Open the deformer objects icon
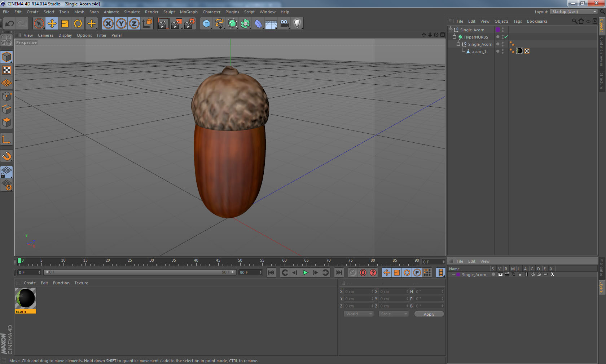The image size is (606, 364). coord(259,24)
